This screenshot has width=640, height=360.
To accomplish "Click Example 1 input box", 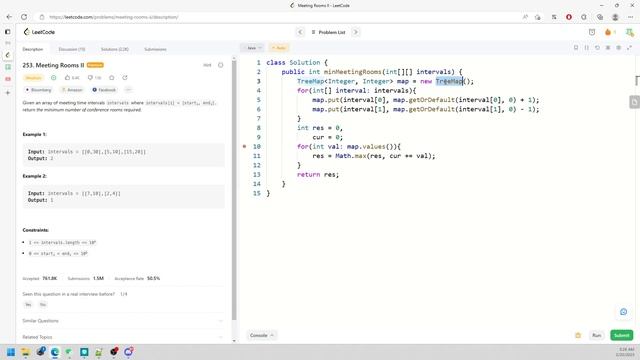I will pos(123,155).
